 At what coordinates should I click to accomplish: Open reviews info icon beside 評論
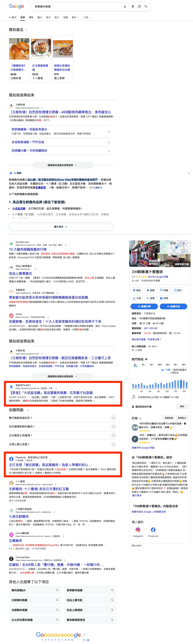point(140,418)
